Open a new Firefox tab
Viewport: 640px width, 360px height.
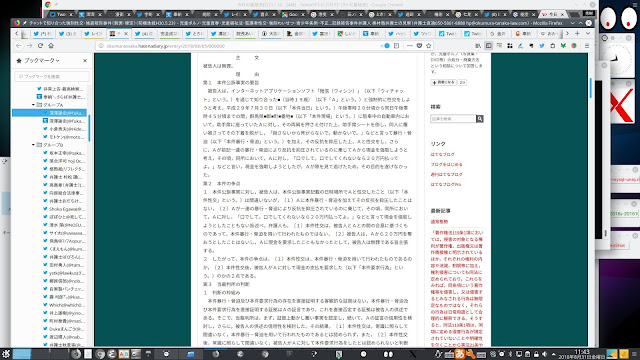point(577,33)
